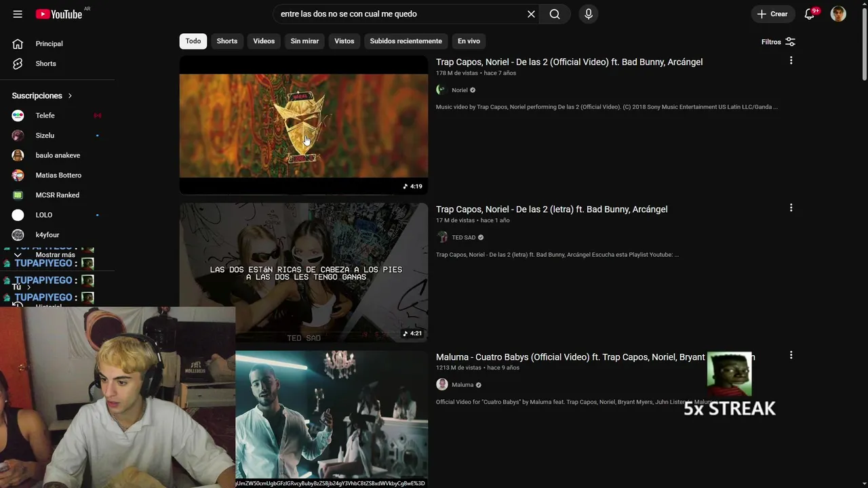Click the LOLO avatar icon
The width and height of the screenshot is (868, 488).
coord(18,215)
